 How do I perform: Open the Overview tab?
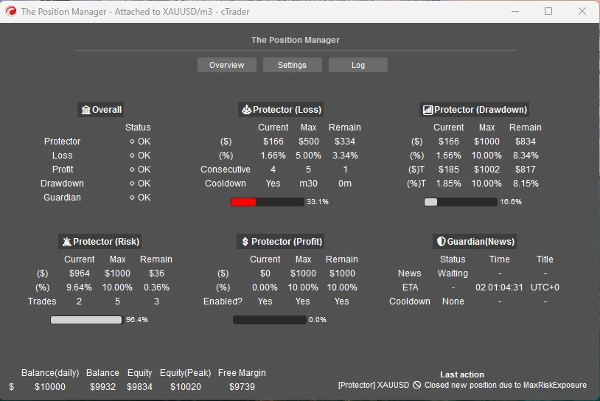(227, 65)
